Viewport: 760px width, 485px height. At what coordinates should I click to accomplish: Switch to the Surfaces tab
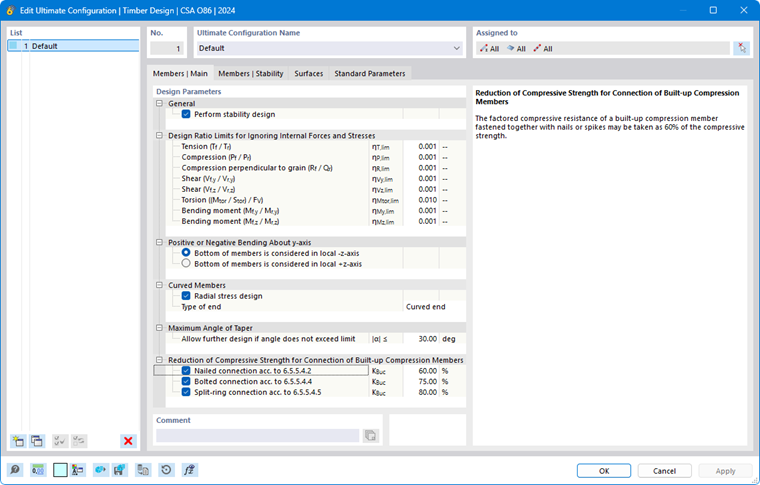tap(309, 74)
